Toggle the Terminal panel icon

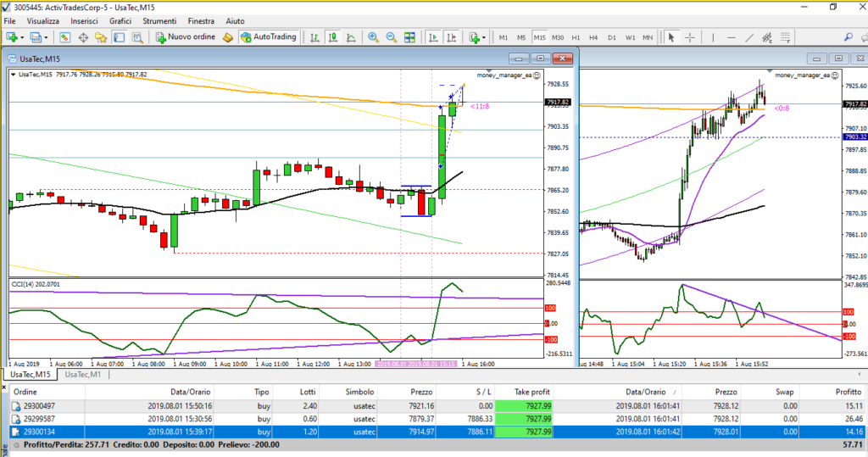coord(119,37)
